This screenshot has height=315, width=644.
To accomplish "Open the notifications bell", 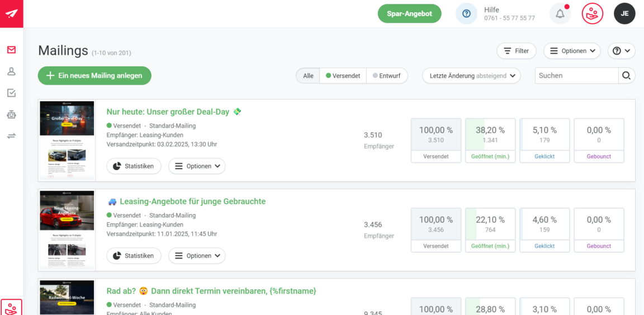I will pos(560,13).
